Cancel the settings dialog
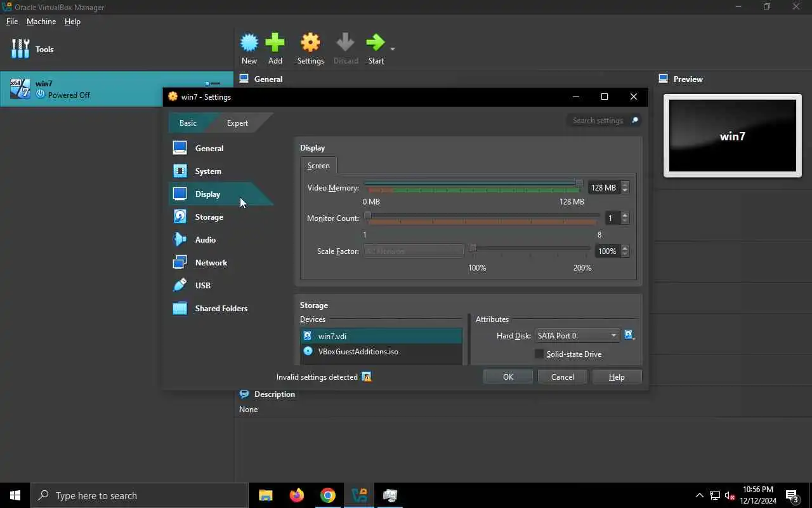Image resolution: width=812 pixels, height=508 pixels. pyautogui.click(x=563, y=377)
